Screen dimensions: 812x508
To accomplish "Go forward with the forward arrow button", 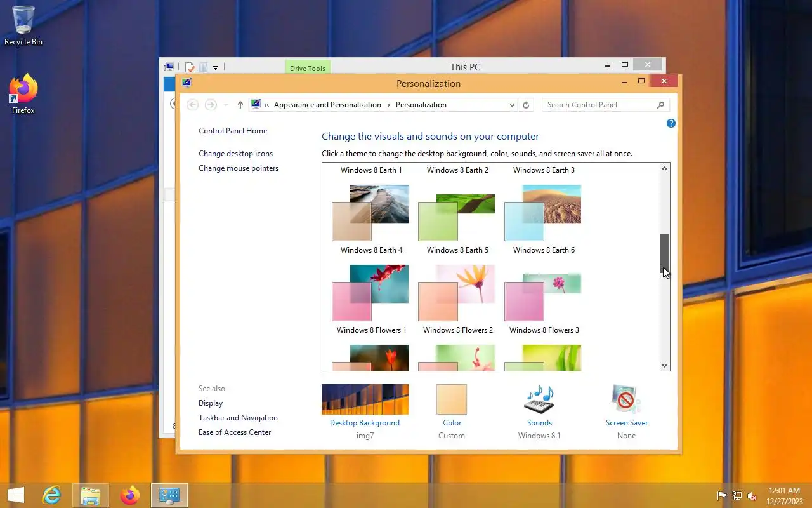I will pyautogui.click(x=211, y=105).
